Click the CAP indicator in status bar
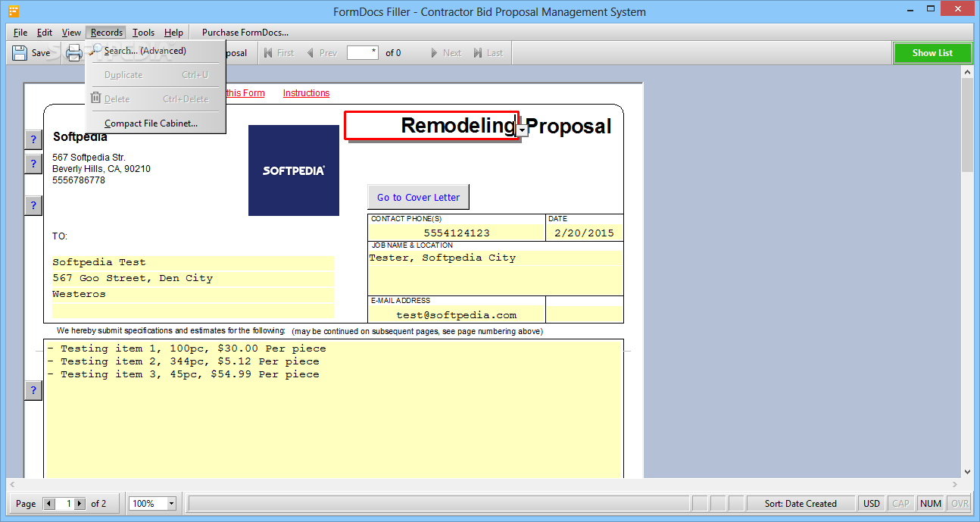 [x=900, y=504]
